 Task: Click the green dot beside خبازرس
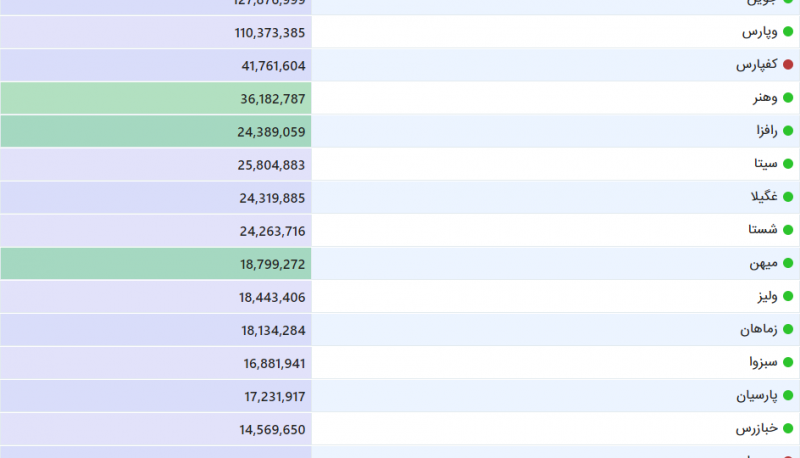click(x=788, y=428)
